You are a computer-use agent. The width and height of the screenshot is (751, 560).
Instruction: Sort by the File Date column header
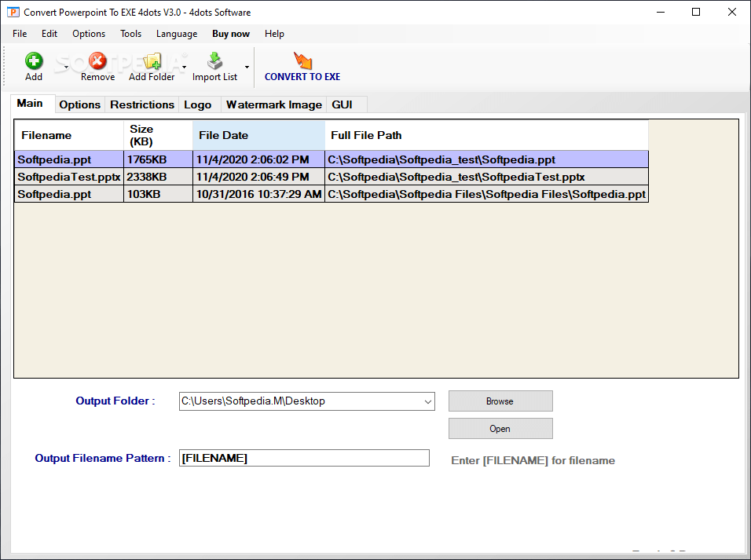(x=258, y=136)
